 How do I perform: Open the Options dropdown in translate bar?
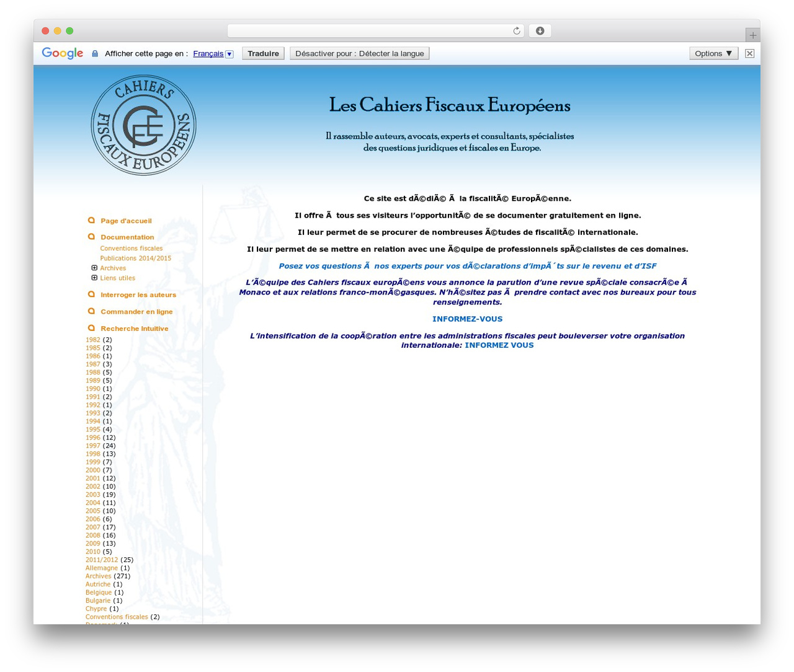pos(713,53)
